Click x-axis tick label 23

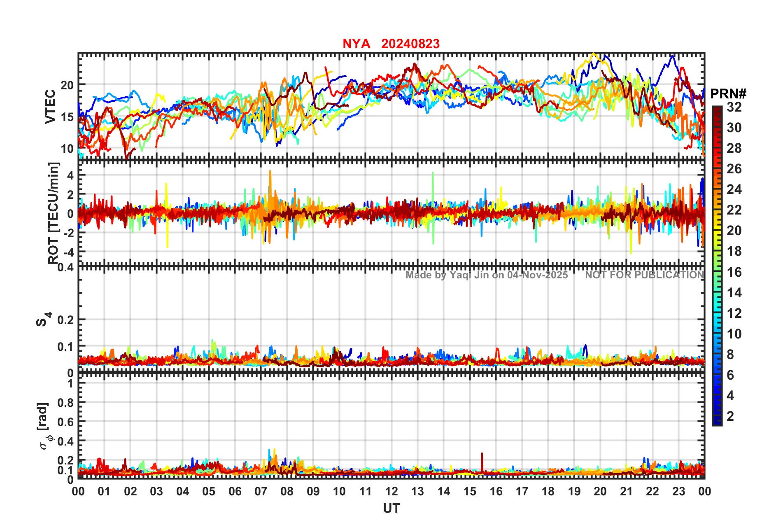click(678, 491)
